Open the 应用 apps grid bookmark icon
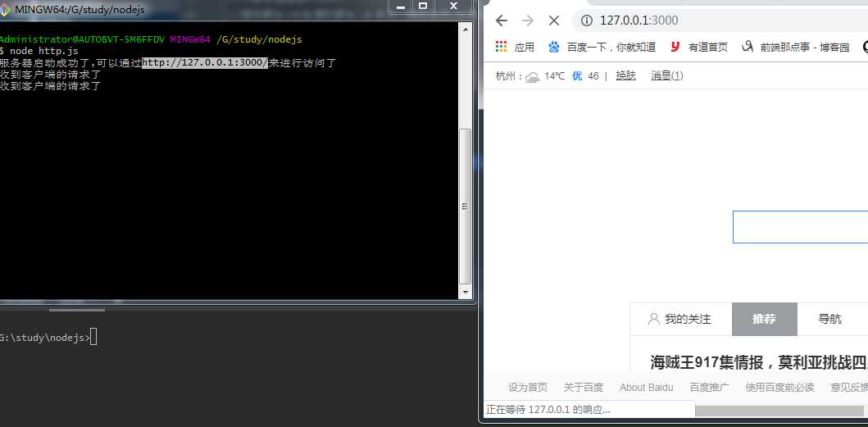868x427 pixels. click(502, 47)
